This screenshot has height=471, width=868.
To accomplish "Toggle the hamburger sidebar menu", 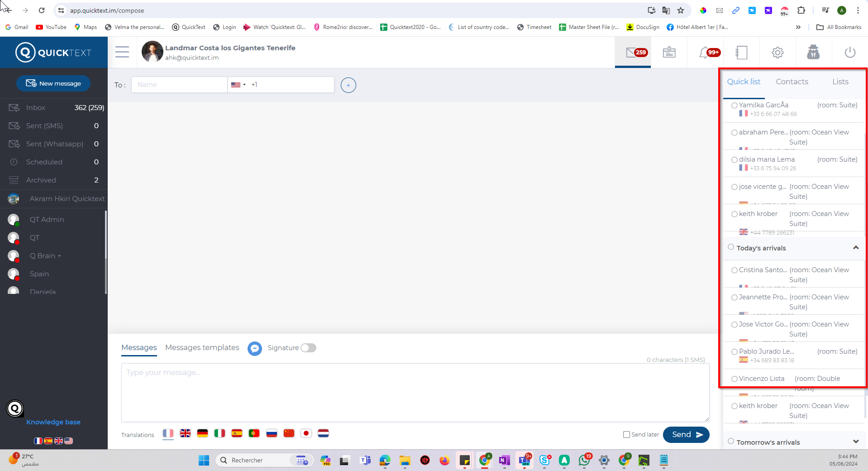I will click(x=122, y=52).
